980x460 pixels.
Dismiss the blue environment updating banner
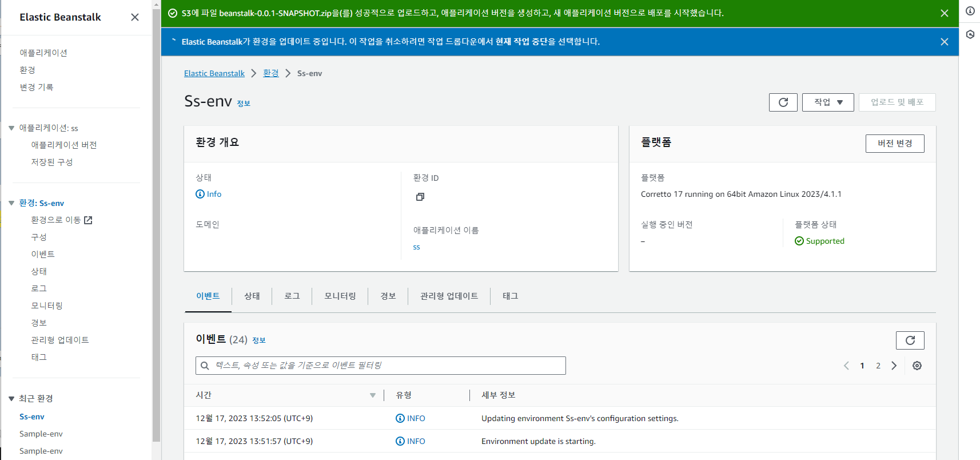click(944, 42)
